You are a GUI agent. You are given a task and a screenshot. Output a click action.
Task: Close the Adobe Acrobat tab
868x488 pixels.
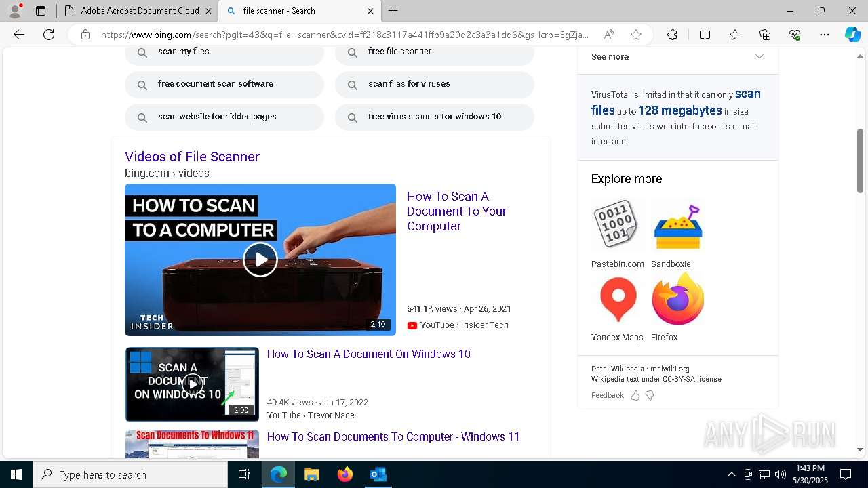click(x=208, y=11)
